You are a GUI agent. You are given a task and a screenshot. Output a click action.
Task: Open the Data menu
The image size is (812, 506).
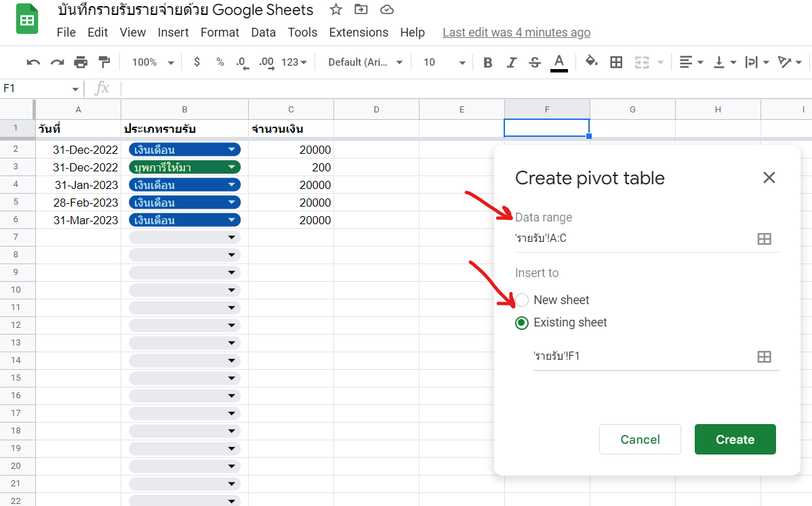click(x=263, y=32)
